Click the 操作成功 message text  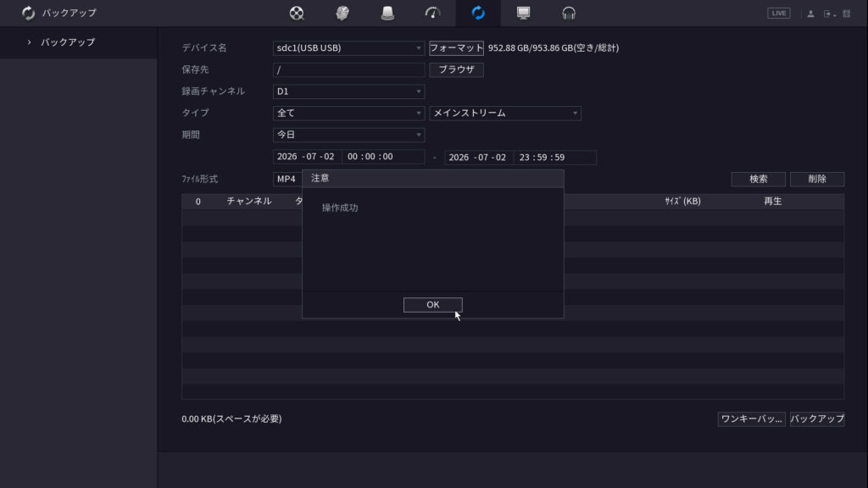(x=340, y=208)
